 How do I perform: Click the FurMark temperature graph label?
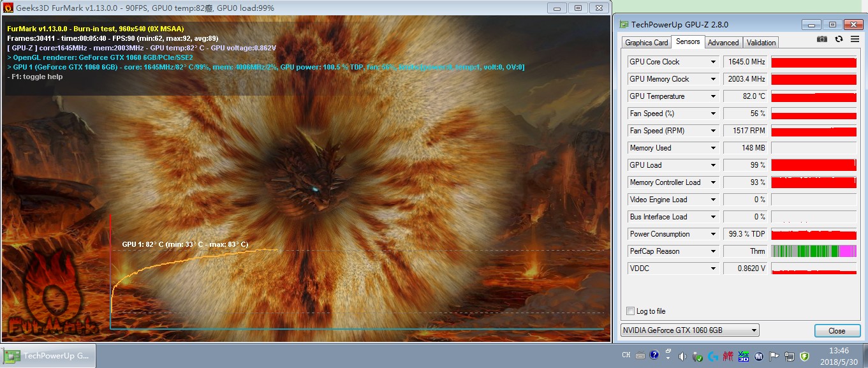click(185, 244)
